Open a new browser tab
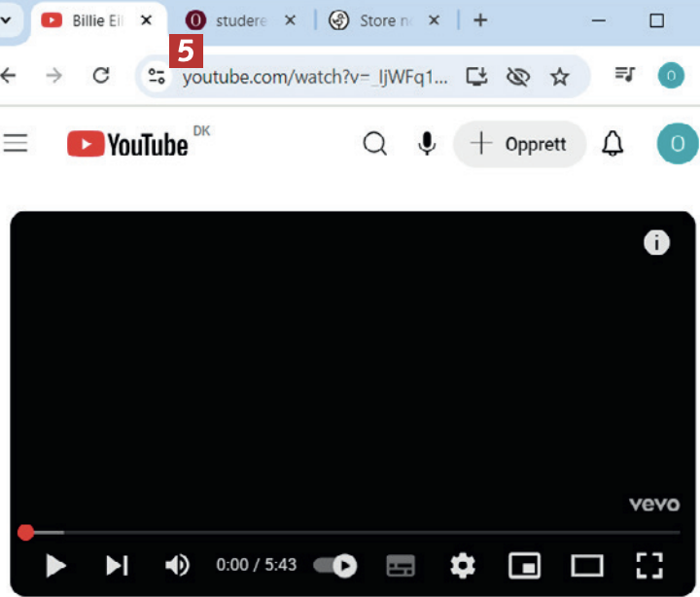The height and width of the screenshot is (597, 700). point(480,20)
